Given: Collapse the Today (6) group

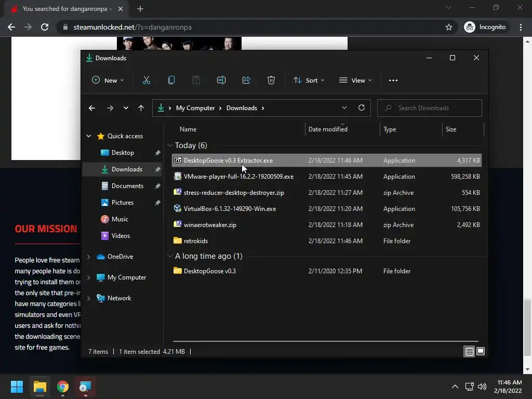Looking at the screenshot, I should (170, 145).
